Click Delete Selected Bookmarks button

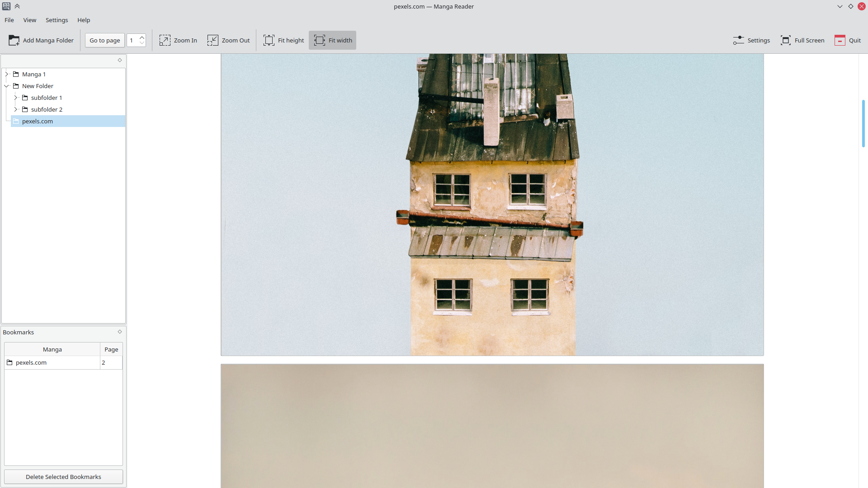(63, 477)
